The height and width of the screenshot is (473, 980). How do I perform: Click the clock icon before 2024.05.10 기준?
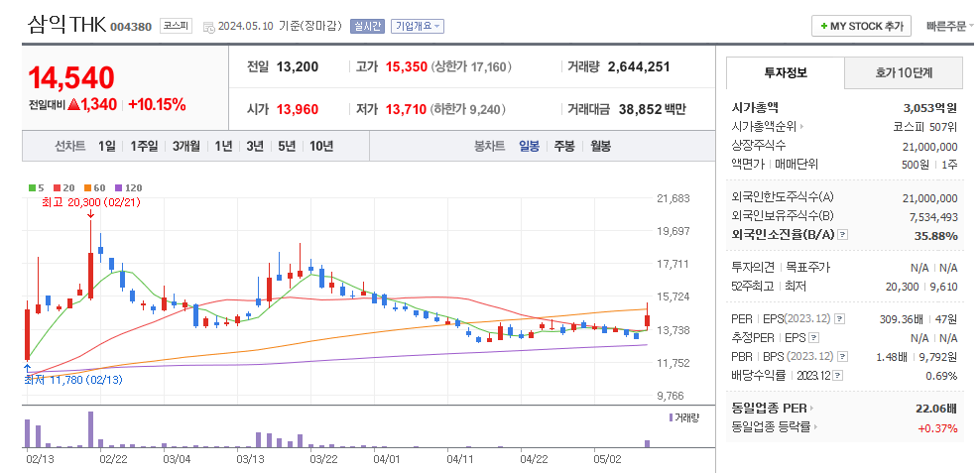click(x=209, y=27)
